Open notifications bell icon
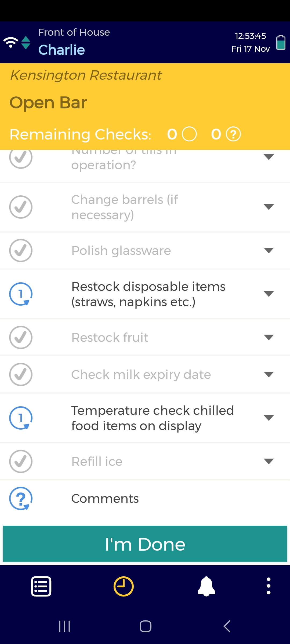This screenshot has height=644, width=290. [206, 586]
